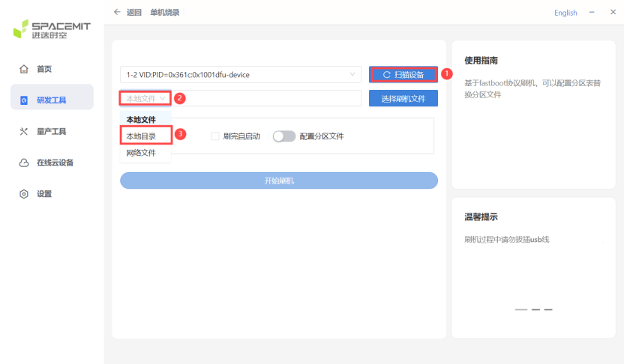The width and height of the screenshot is (624, 364).
Task: Click the refresh icon in 扫描设备 button
Action: click(387, 75)
